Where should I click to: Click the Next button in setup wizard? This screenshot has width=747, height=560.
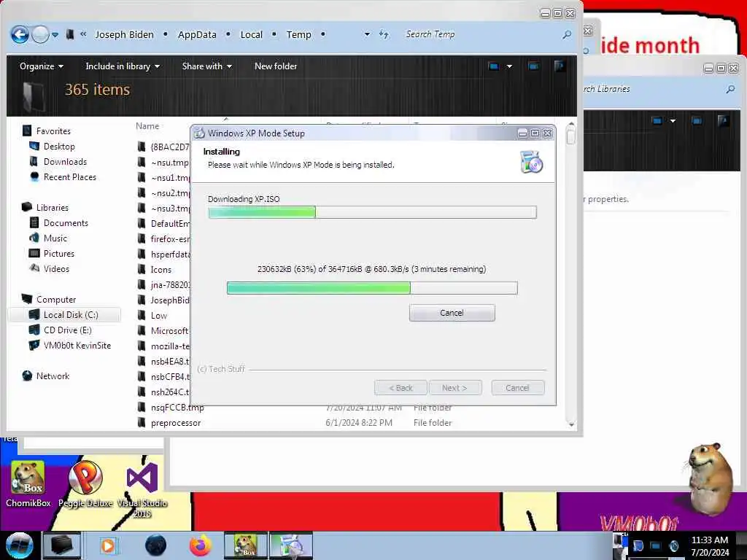coord(454,388)
